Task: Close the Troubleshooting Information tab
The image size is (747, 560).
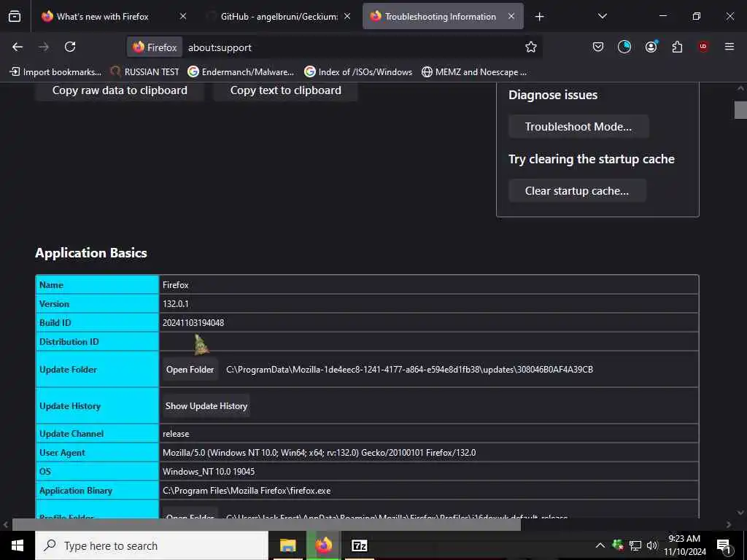Action: click(511, 16)
